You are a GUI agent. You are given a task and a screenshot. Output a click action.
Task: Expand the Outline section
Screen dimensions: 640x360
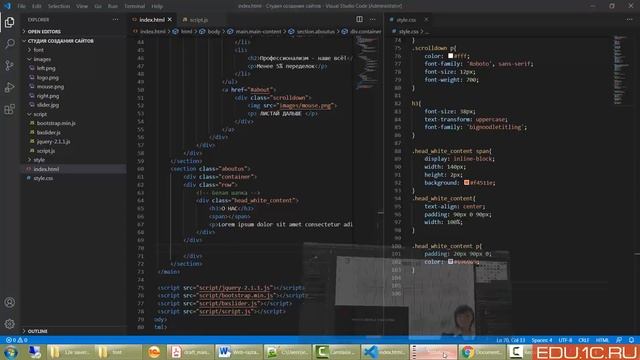point(73,331)
